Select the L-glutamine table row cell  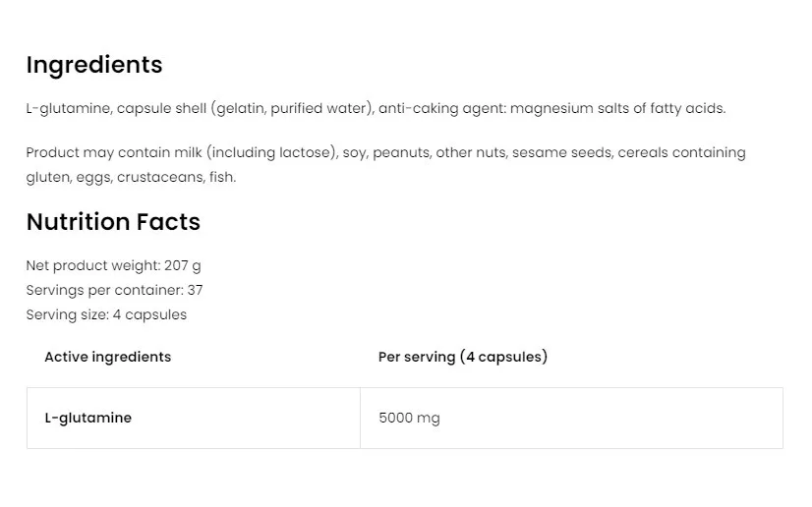(88, 418)
